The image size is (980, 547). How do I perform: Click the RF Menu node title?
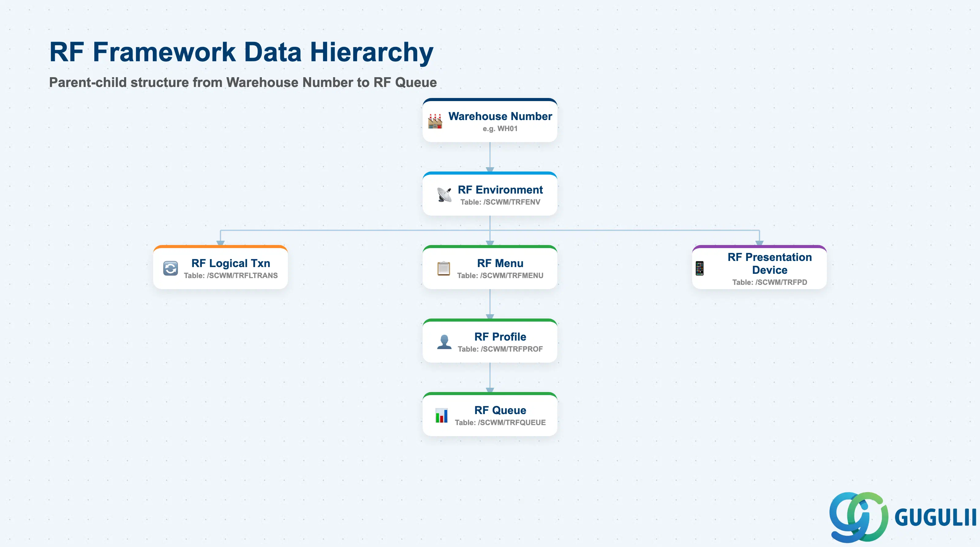click(500, 263)
